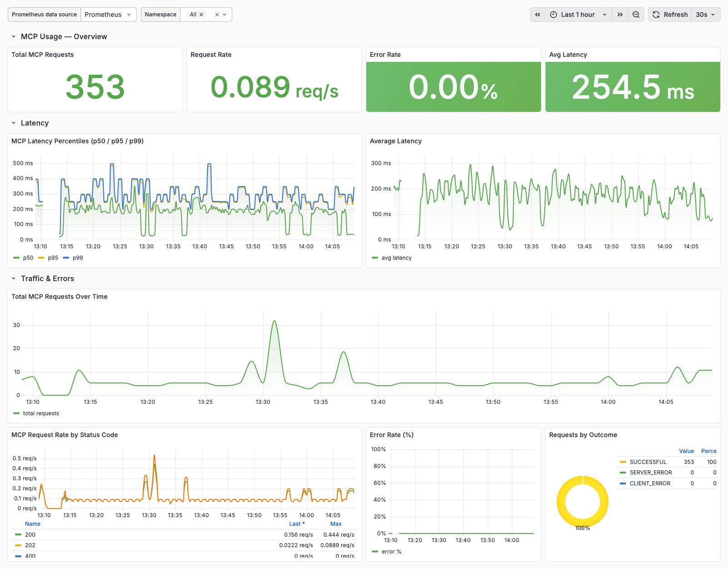Zoom out the time range
Screen dimensions: 728x569
(x=636, y=15)
